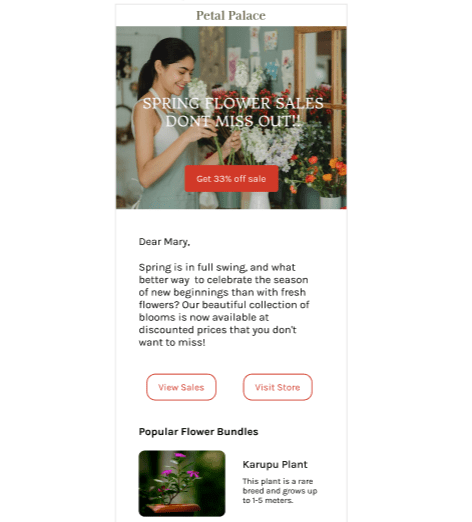Click the white stock flowers held by florist
The image size is (472, 522).
(199, 93)
